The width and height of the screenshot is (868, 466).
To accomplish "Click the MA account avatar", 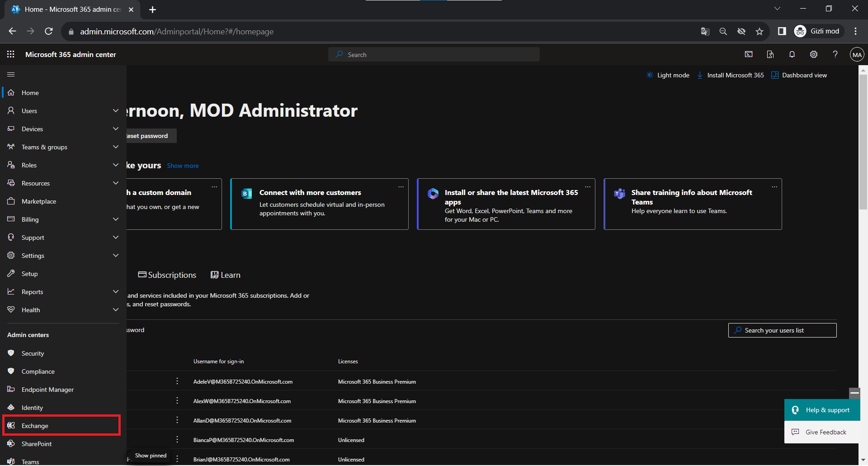I will (x=857, y=55).
